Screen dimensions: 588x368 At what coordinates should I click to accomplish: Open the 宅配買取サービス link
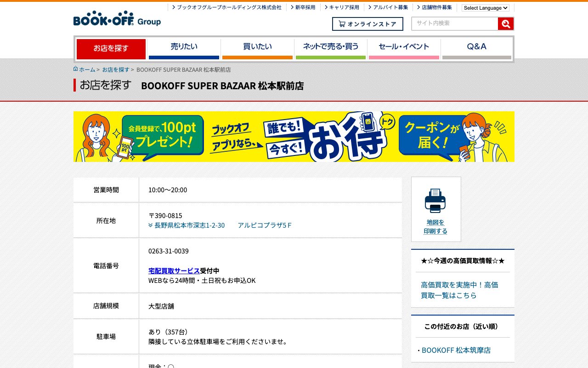[x=174, y=271]
